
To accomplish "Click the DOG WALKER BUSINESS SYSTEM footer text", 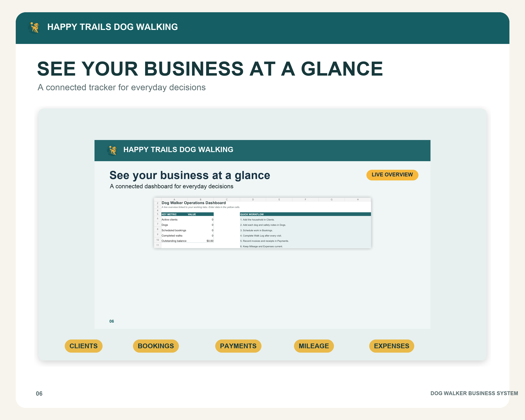I will tap(474, 393).
